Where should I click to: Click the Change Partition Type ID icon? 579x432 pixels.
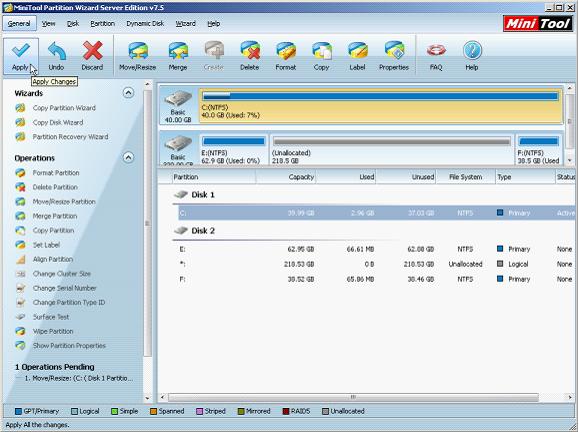click(x=20, y=302)
